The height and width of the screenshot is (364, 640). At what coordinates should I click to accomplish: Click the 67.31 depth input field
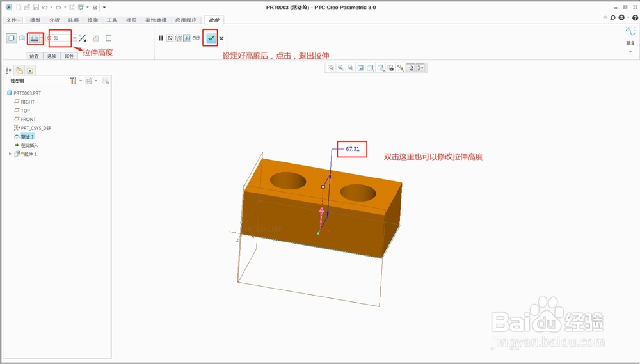pos(59,38)
